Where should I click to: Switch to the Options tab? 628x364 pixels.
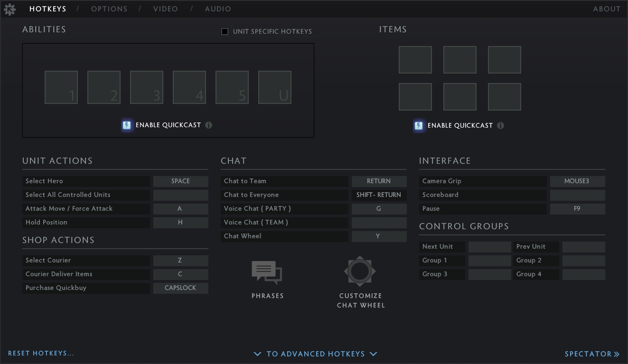tap(109, 9)
